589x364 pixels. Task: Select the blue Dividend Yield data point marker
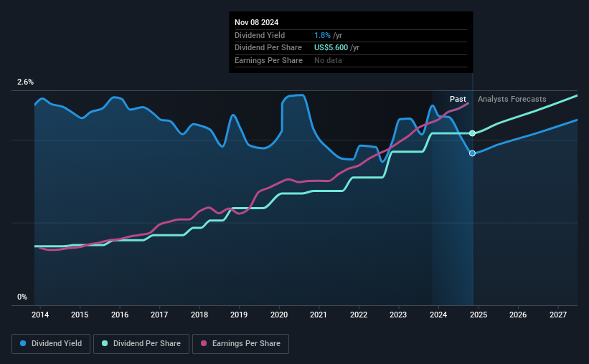(472, 153)
